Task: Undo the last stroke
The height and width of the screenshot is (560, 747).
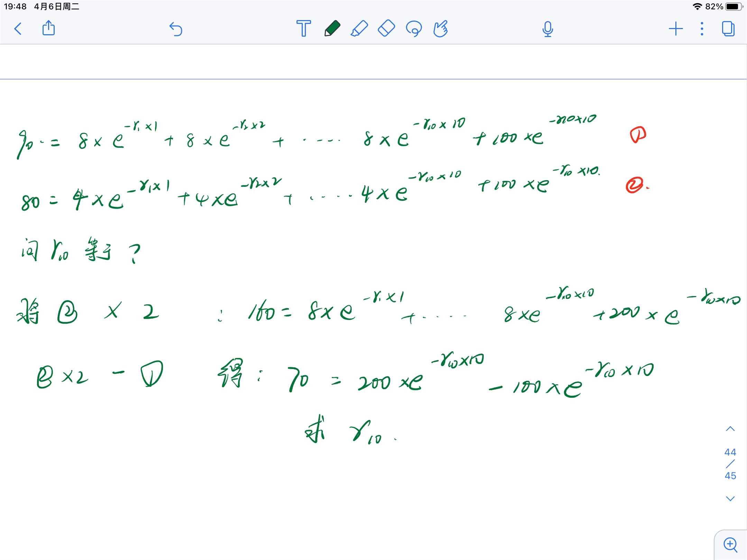Action: (x=176, y=29)
